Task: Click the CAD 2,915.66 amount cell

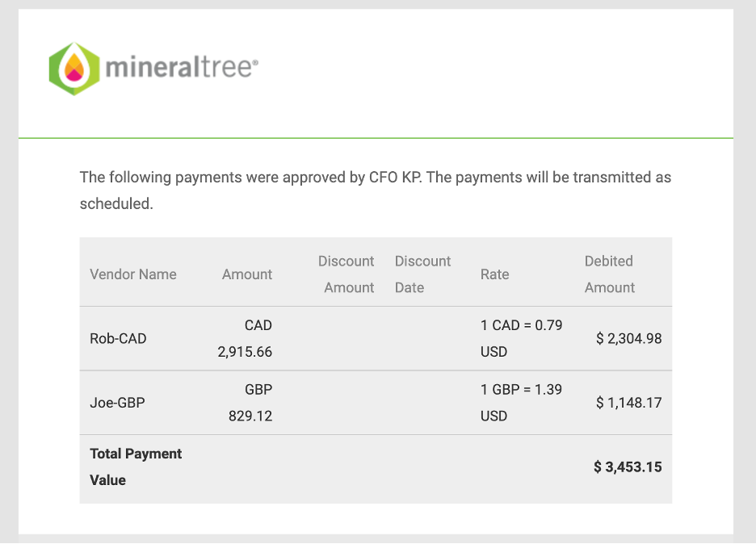Action: point(245,338)
